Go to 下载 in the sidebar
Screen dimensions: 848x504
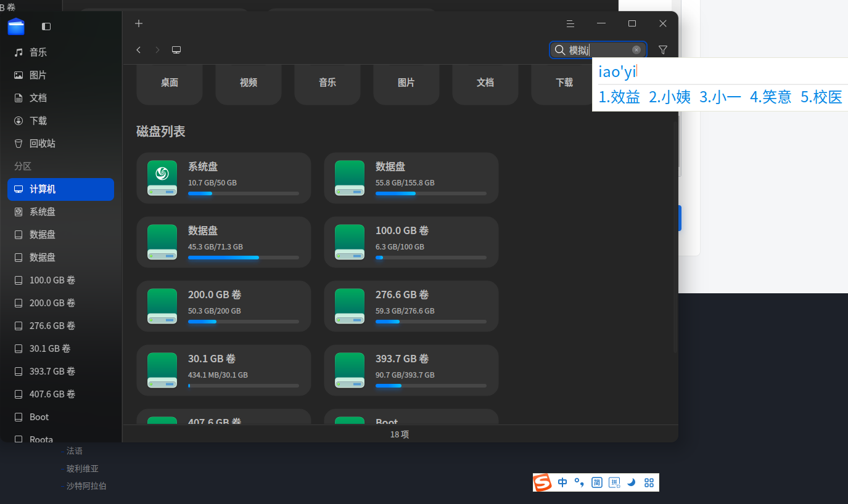coord(61,121)
